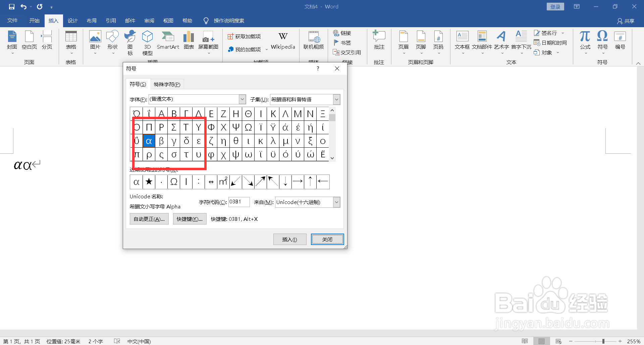
Task: Click the 登录 sign-in button
Action: (555, 7)
